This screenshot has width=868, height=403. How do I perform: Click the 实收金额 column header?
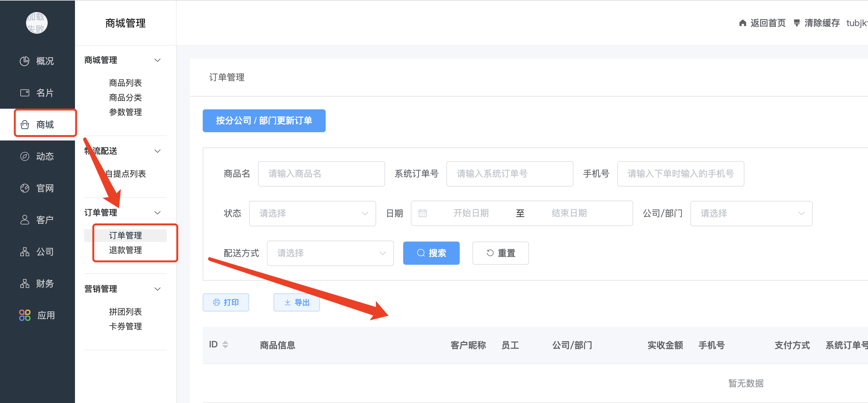(665, 345)
